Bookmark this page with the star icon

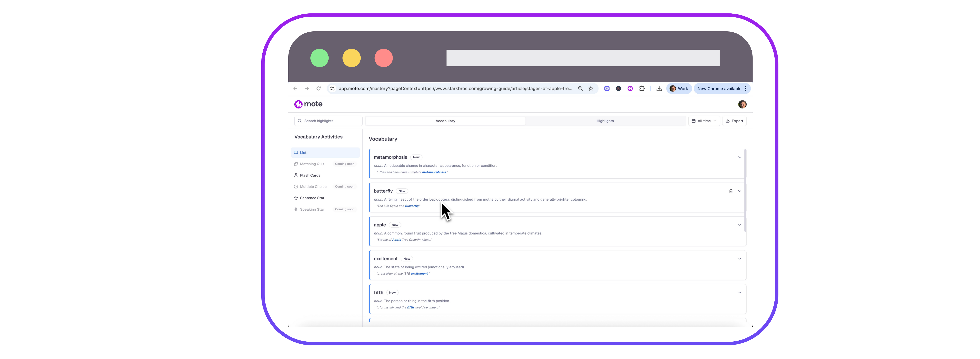tap(591, 89)
